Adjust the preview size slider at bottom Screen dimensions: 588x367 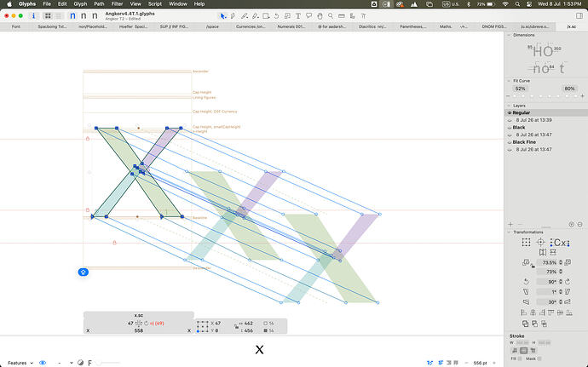pyautogui.click(x=109, y=363)
